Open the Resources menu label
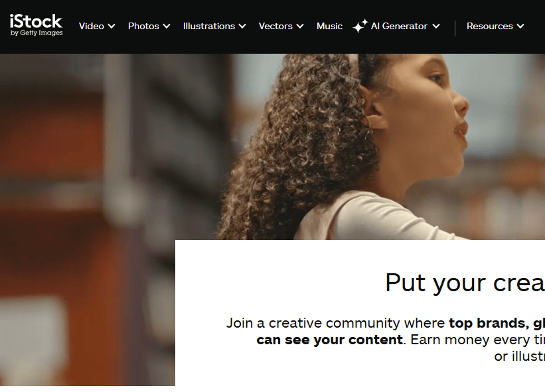The image size is (545, 392). pyautogui.click(x=490, y=26)
